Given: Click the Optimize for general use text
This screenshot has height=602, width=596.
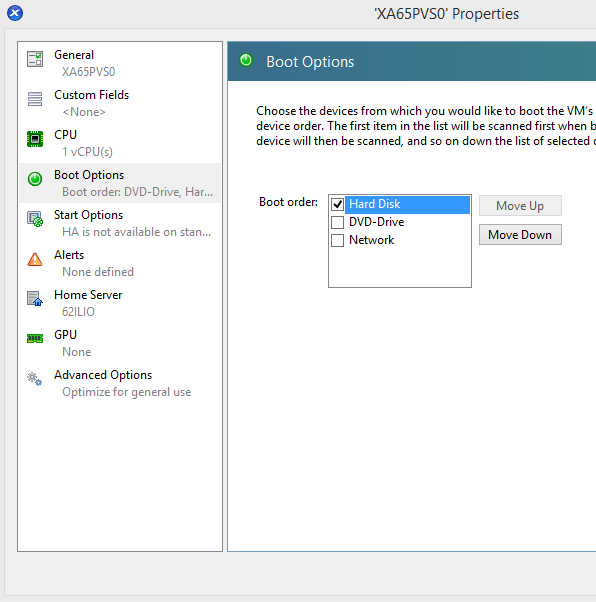Looking at the screenshot, I should pyautogui.click(x=126, y=392).
